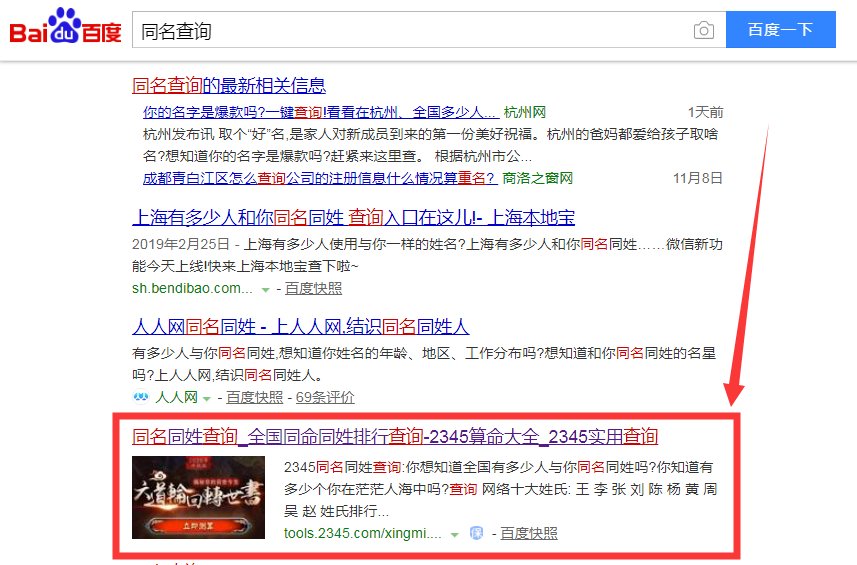Focus the search box containing 同名查询
The width and height of the screenshot is (857, 565).
coord(429,30)
